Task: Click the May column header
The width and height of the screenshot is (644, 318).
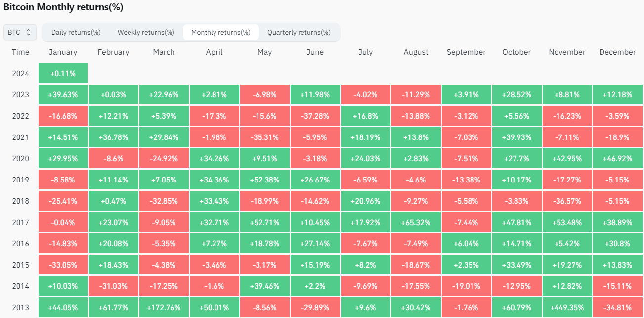Action: [264, 52]
